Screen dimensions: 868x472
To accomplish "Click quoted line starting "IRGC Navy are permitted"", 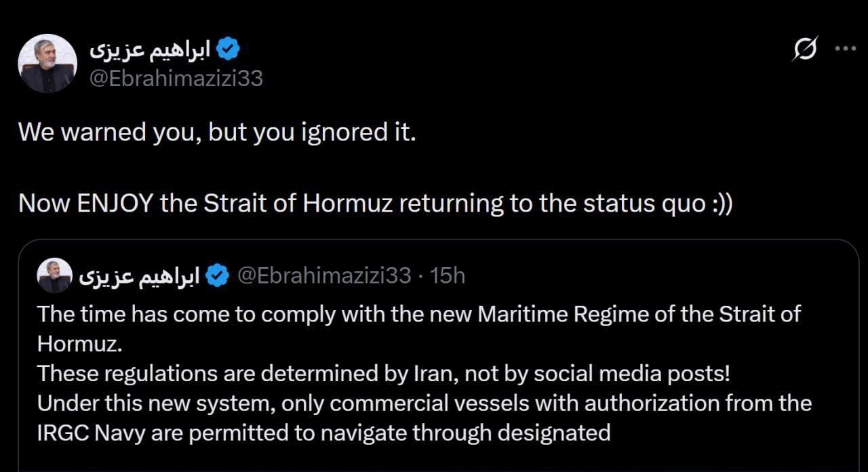I will [324, 433].
